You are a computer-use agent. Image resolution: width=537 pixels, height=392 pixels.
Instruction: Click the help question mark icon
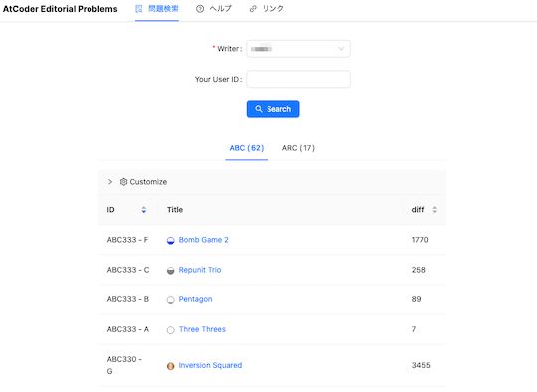[200, 9]
